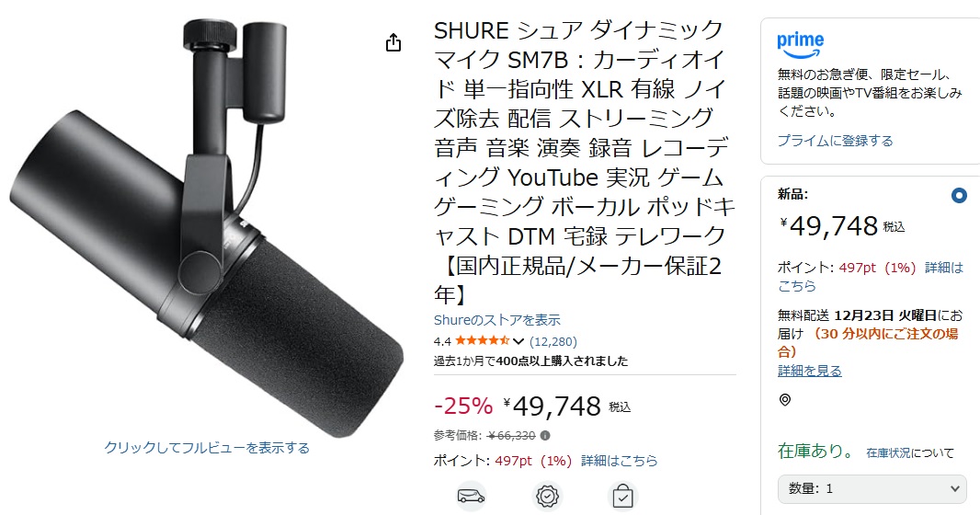
Task: Click the location pin icon
Action: pos(785,400)
